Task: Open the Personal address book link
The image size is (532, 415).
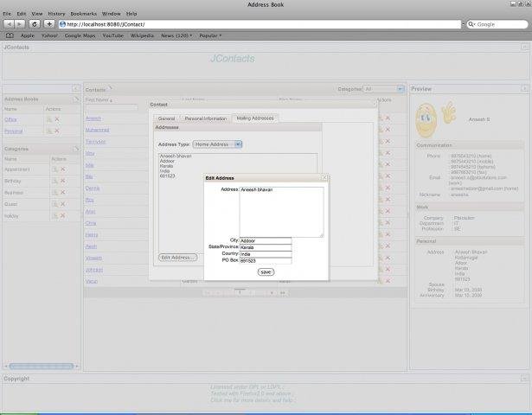Action: point(14,131)
